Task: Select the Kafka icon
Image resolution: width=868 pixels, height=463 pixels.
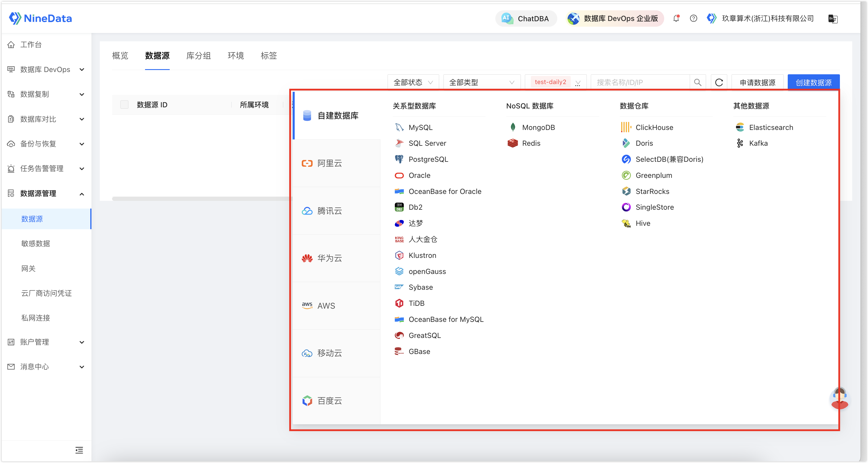Action: click(740, 143)
